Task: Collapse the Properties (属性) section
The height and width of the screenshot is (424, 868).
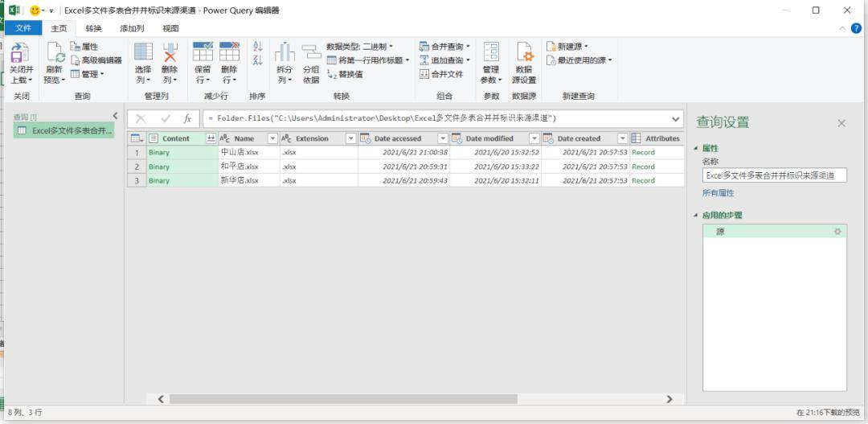Action: 696,149
